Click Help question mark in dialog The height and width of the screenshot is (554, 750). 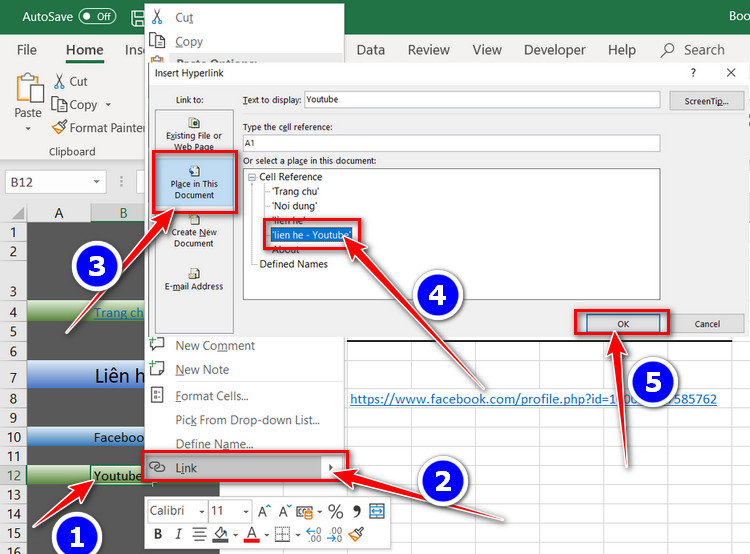(x=693, y=73)
